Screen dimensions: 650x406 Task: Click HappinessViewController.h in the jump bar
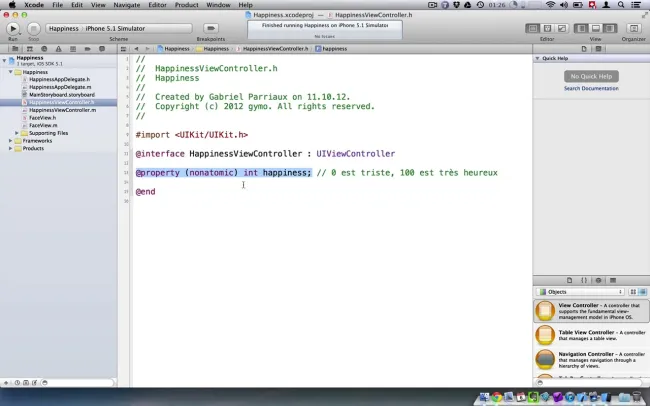pyautogui.click(x=272, y=49)
